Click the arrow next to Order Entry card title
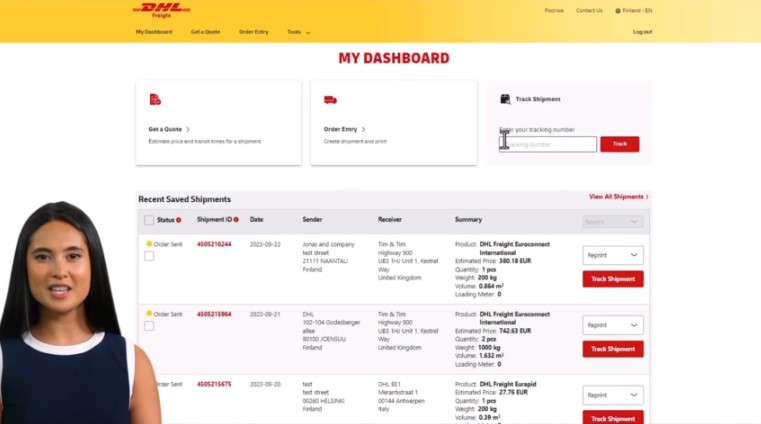Screen dimensions: 761x424 point(363,130)
